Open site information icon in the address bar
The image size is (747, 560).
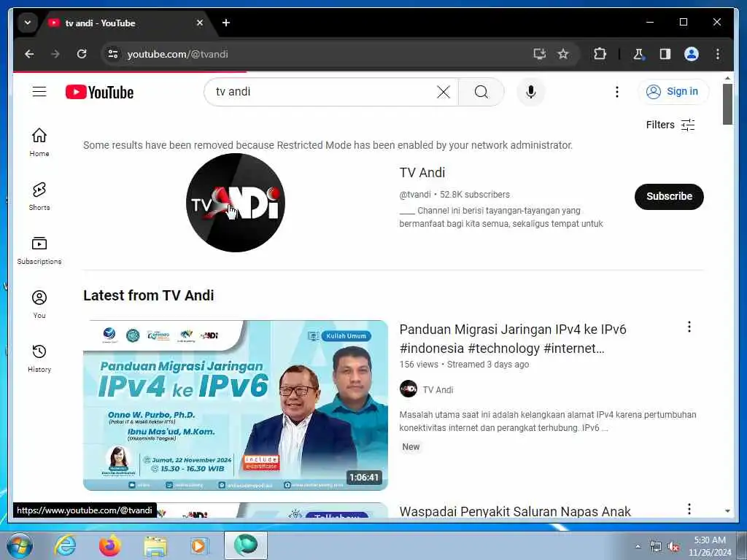click(x=113, y=54)
